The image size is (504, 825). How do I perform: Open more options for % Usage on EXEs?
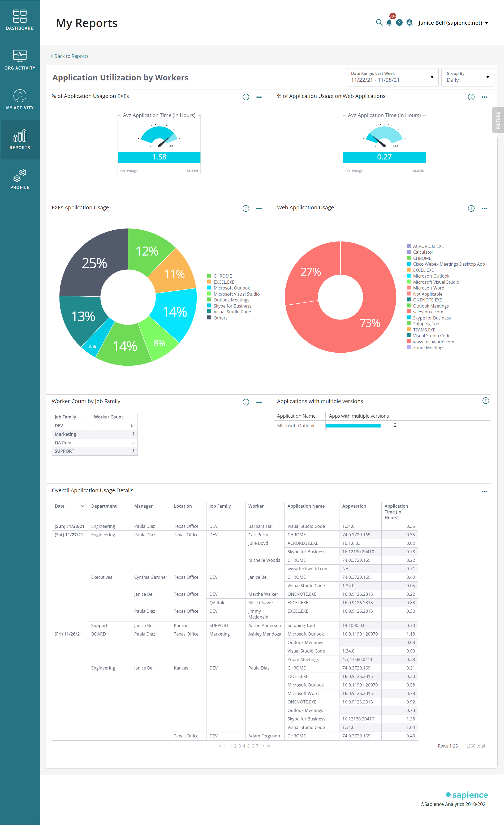(x=259, y=97)
